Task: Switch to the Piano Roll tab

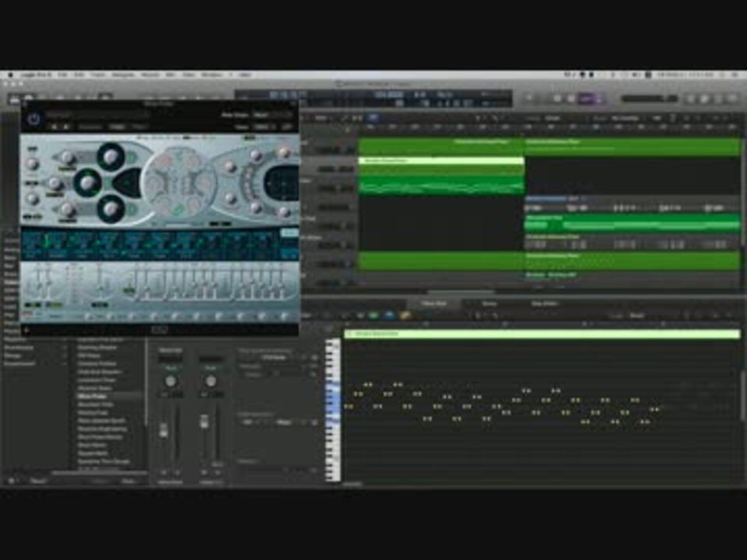Action: tap(433, 303)
